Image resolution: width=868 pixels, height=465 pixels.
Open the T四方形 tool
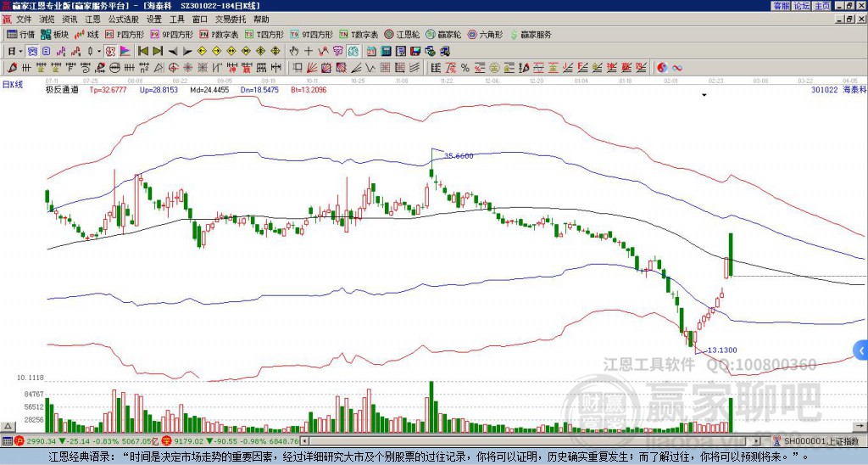(264, 34)
